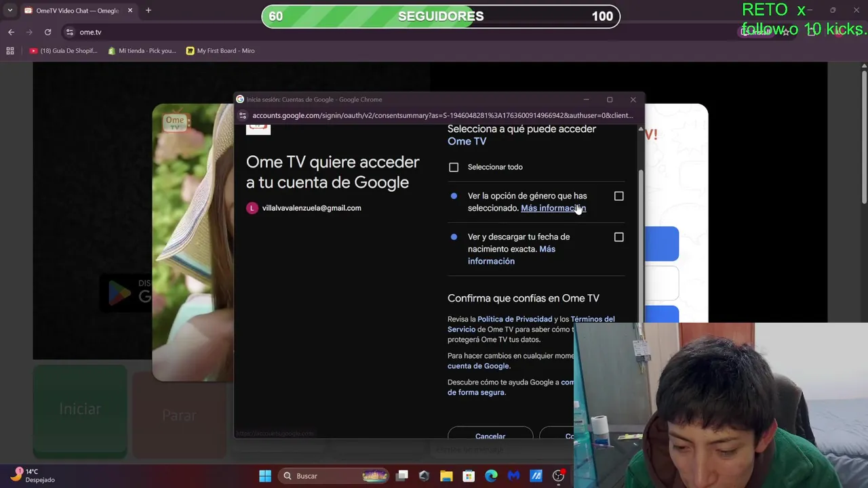Viewport: 868px width, 488px height.
Task: Open the tab search dropdown arrow
Action: [x=10, y=10]
